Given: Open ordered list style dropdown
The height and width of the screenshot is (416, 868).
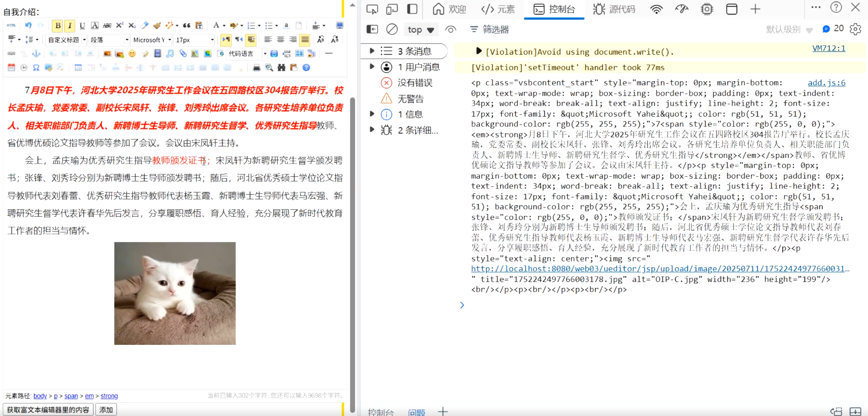Looking at the screenshot, I should coord(259,26).
